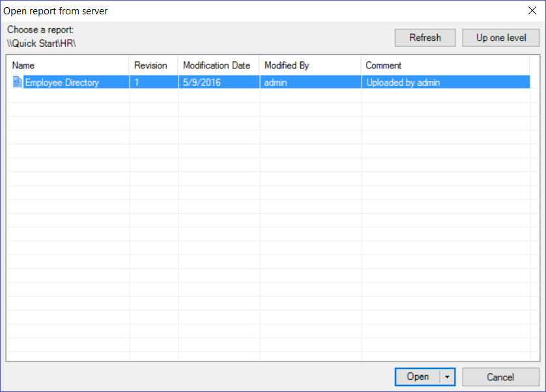The height and width of the screenshot is (392, 546).
Task: Sort by the Modification Date column header
Action: (219, 66)
